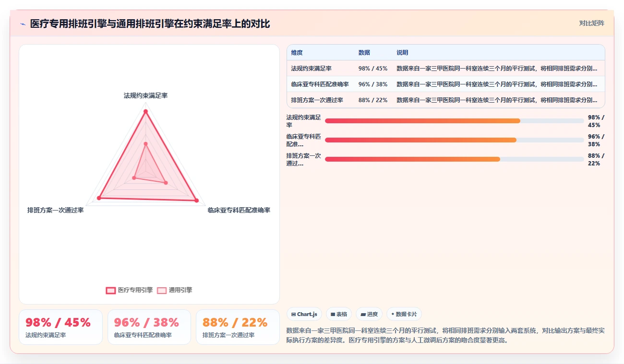The image size is (624, 364).
Task: Click radar axis label 临床亚专科匹配准确率
Action: click(x=239, y=210)
